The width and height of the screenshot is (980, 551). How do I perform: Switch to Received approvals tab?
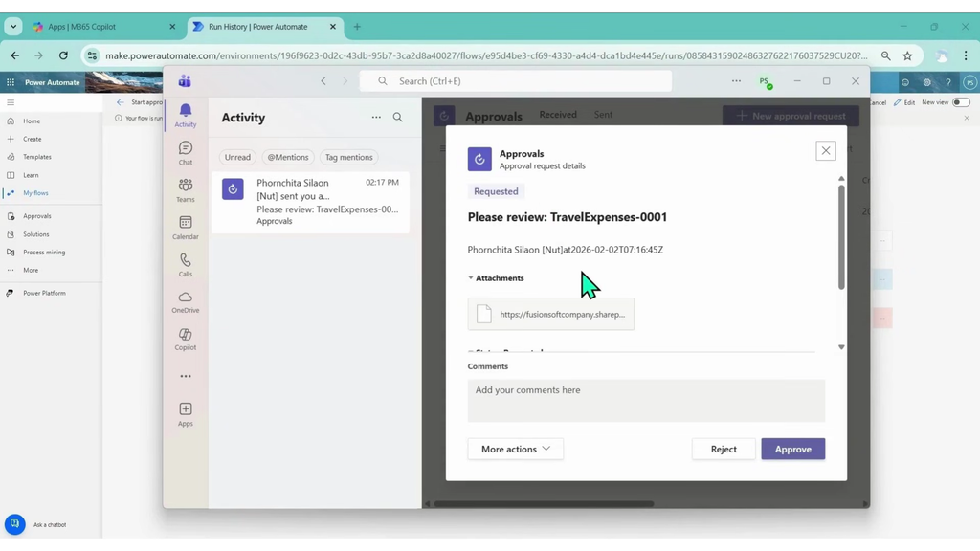(x=558, y=115)
